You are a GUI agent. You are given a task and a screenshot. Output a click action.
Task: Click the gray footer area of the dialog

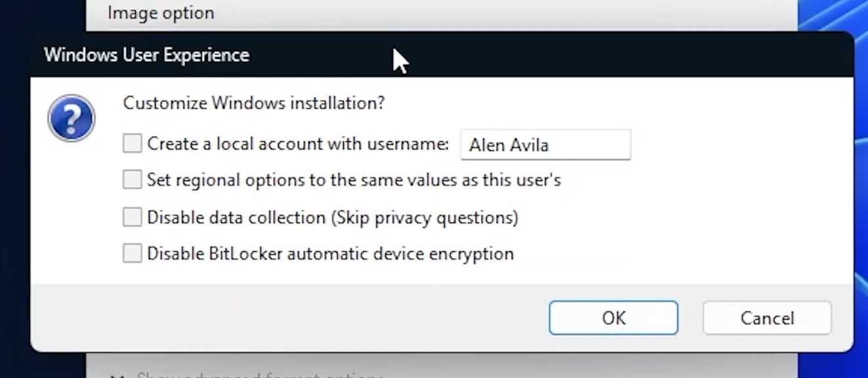[x=262, y=318]
